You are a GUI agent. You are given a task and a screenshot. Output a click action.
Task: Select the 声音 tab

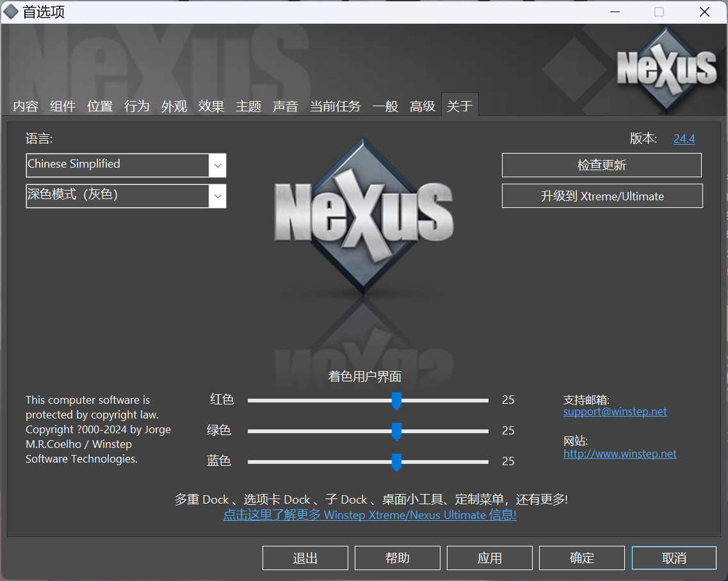click(285, 106)
